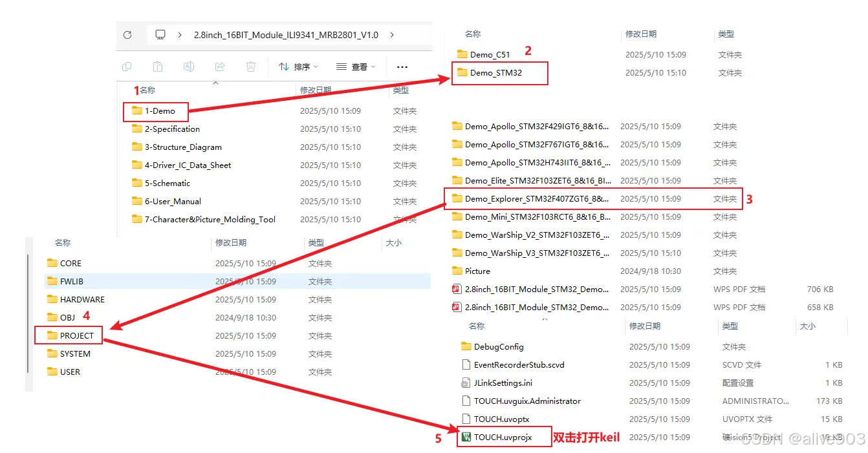Select the USER folder
Image resolution: width=868 pixels, height=453 pixels.
pos(63,372)
